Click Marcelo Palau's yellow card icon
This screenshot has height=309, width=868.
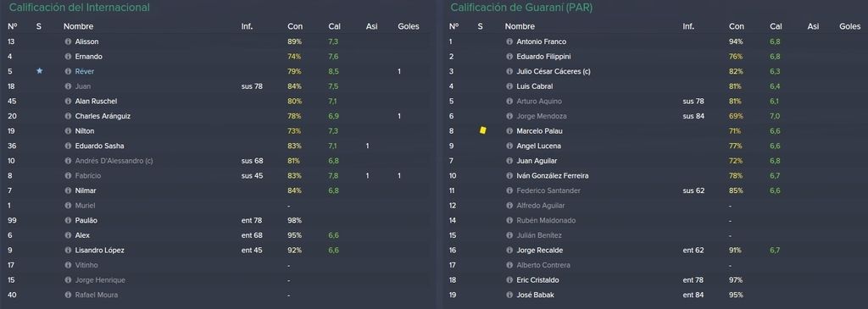click(482, 130)
